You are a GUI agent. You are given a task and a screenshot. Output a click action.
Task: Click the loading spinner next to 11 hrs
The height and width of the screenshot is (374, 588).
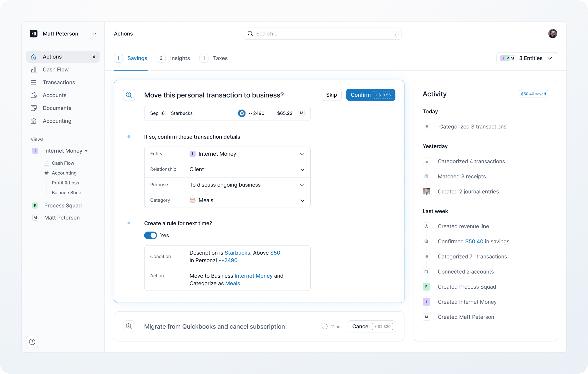325,327
